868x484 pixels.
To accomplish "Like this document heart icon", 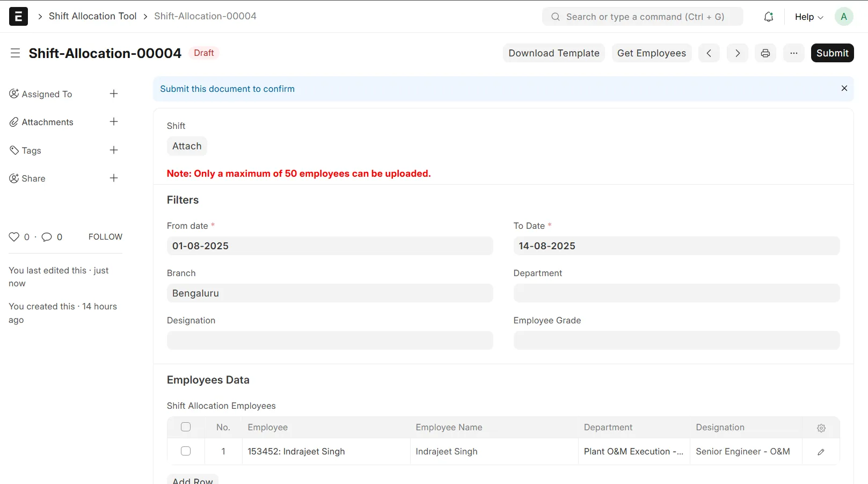I will click(x=14, y=237).
